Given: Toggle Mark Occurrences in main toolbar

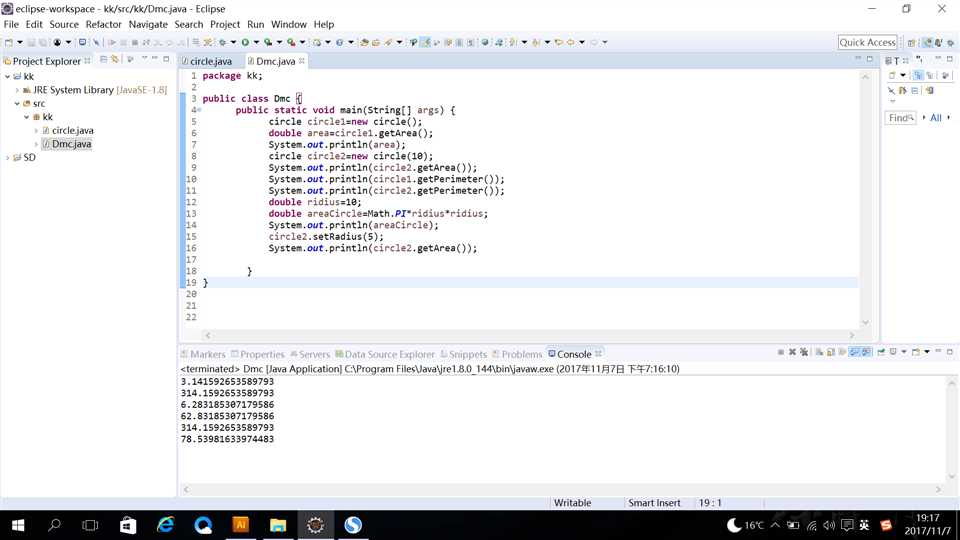Looking at the screenshot, I should [x=425, y=42].
